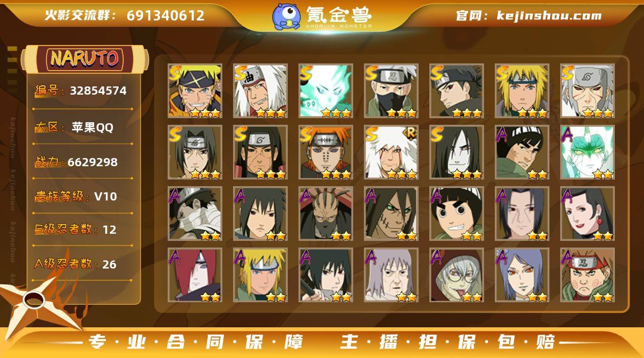Select the hooded Kabuto portrait with glasses
This screenshot has height=358, width=644.
(456, 275)
